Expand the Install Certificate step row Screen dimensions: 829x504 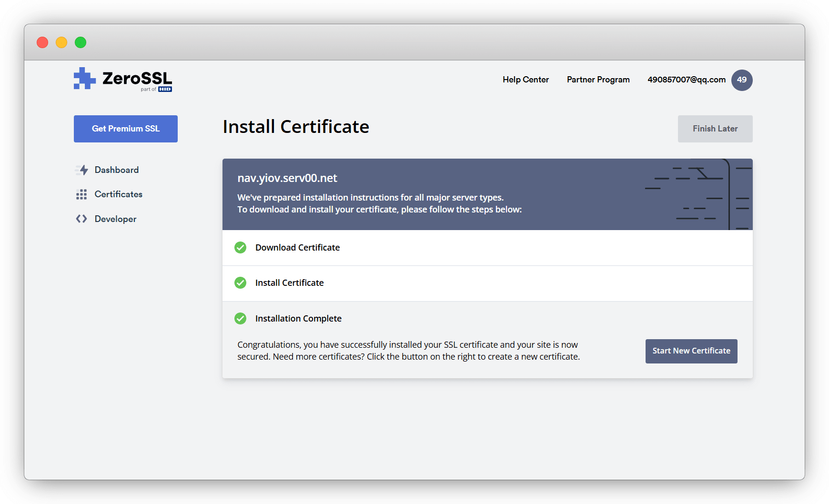pos(290,283)
